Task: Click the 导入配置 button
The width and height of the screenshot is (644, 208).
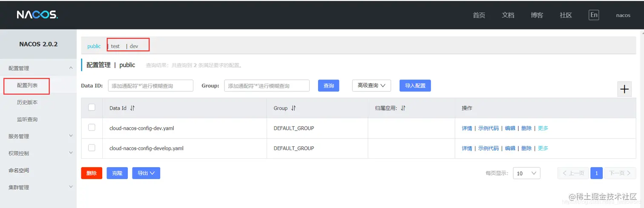Action: pos(415,85)
